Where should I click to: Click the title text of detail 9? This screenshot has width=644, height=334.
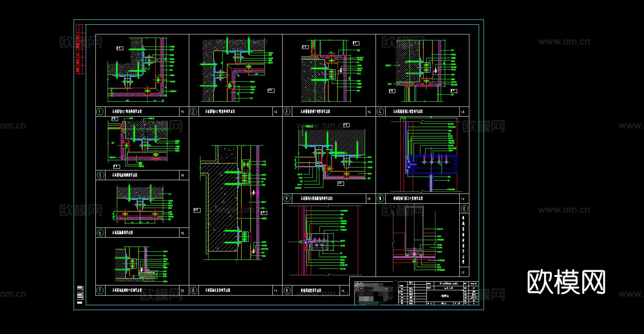point(317,198)
